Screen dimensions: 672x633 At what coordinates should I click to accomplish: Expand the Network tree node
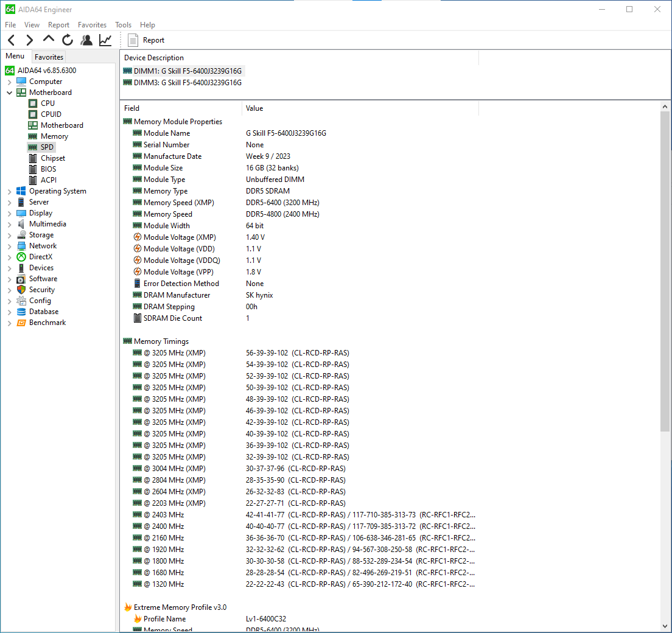click(x=9, y=247)
